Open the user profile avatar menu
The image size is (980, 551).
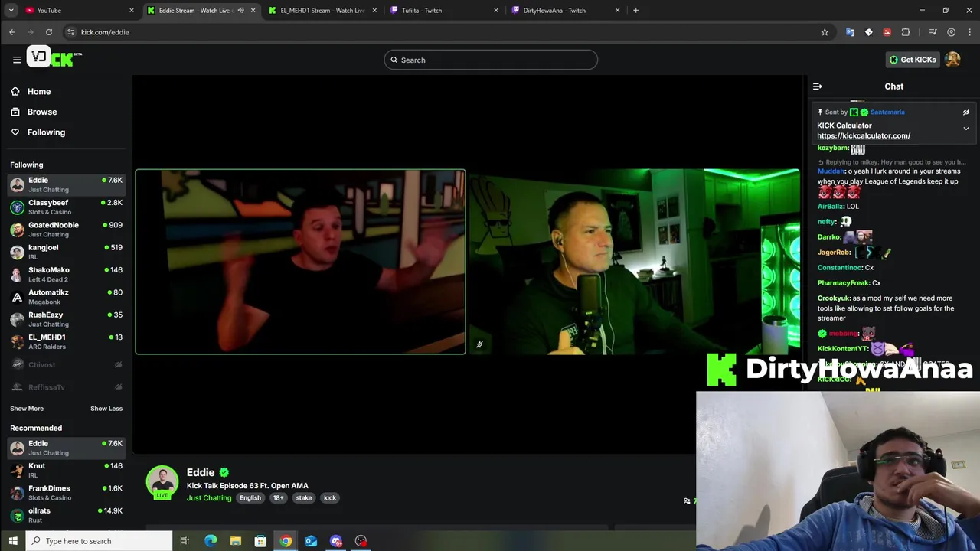pyautogui.click(x=952, y=60)
